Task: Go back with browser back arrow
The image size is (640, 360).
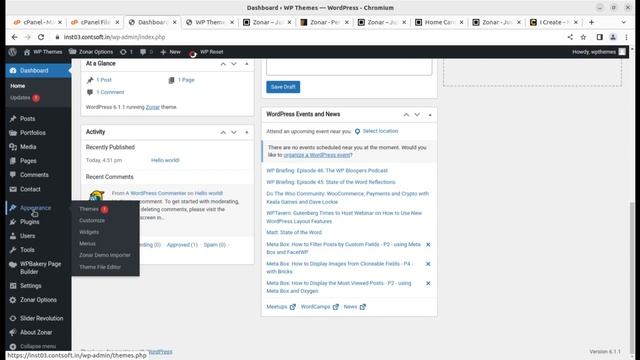Action: click(x=15, y=37)
